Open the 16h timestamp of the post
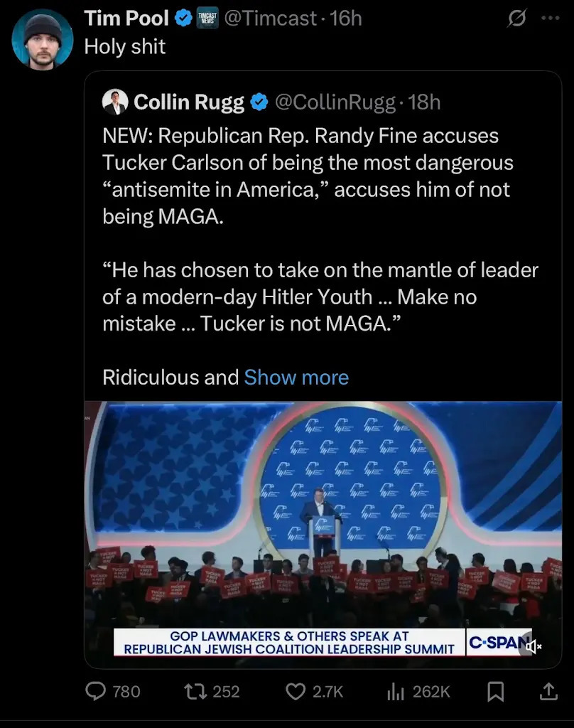 coord(346,19)
